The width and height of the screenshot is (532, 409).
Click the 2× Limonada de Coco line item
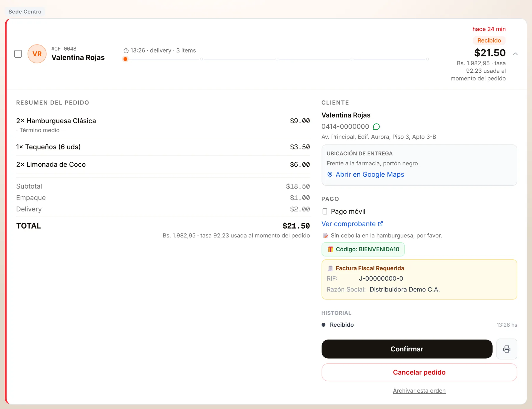[163, 164]
